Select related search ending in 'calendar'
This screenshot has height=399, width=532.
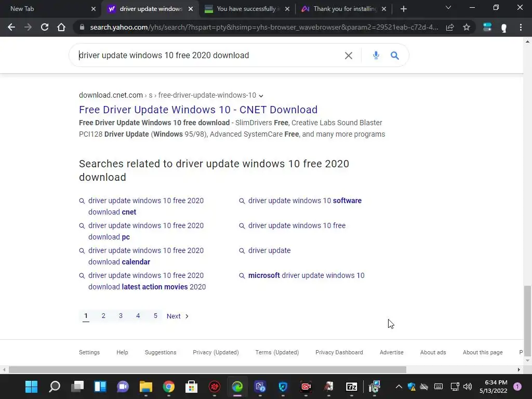point(146,256)
